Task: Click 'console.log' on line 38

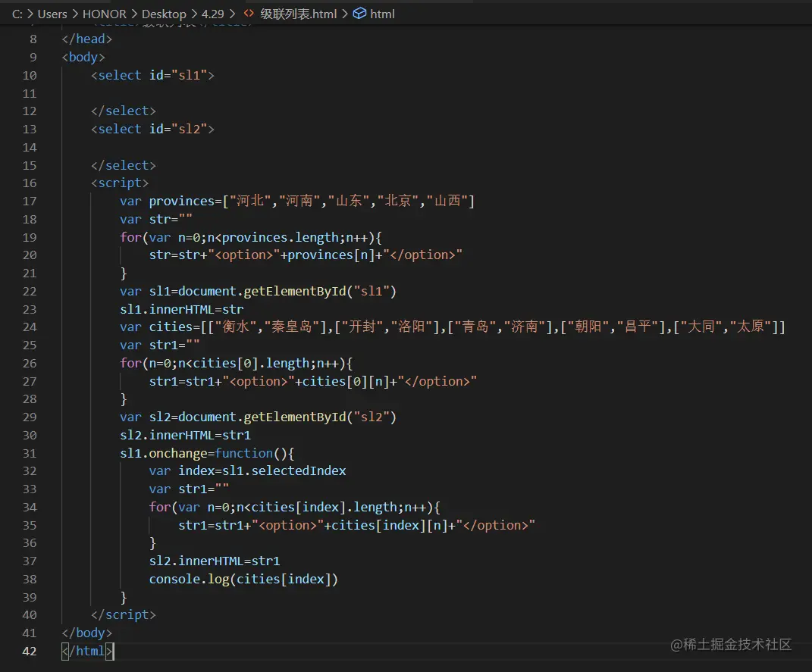Action: [189, 580]
